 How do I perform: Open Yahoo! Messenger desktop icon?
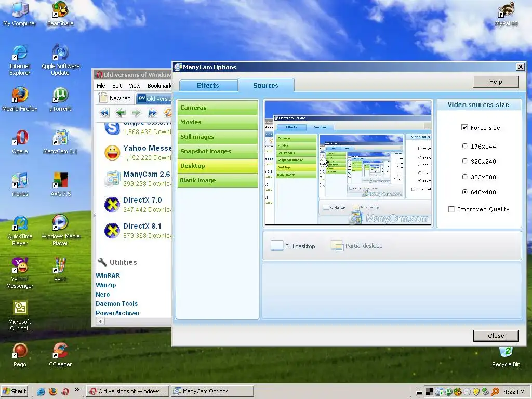(x=20, y=273)
